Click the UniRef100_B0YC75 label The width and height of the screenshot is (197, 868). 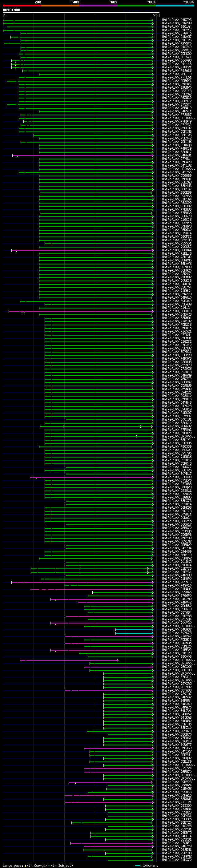177,633
